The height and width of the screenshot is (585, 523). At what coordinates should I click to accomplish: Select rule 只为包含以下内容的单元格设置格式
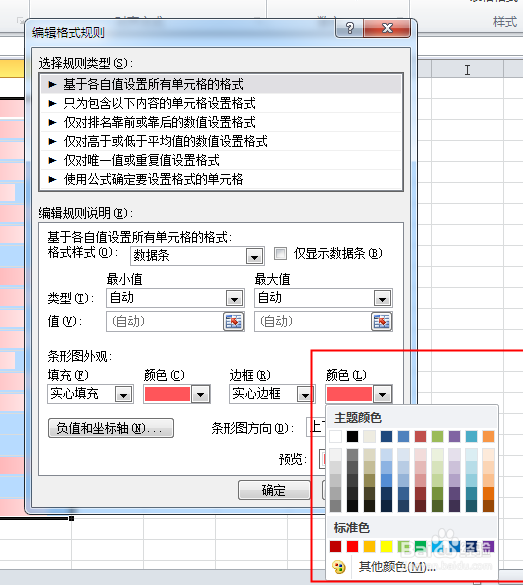(x=221, y=103)
